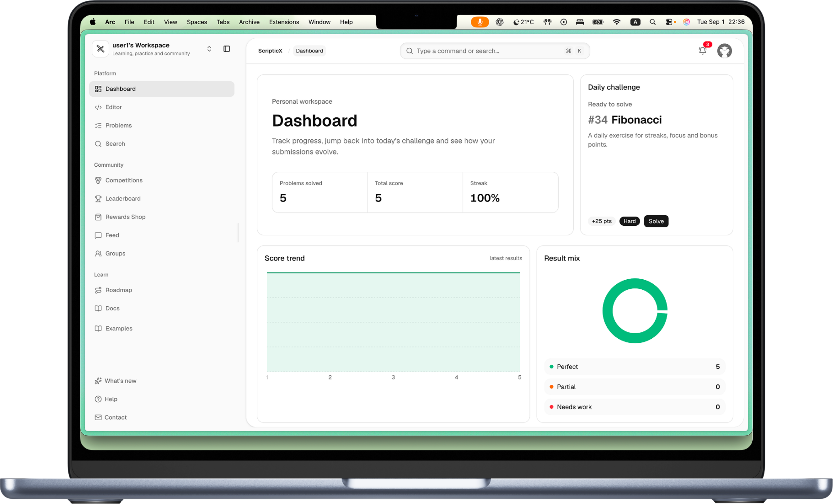This screenshot has height=504, width=833.
Task: Open the File menu
Action: pos(129,22)
